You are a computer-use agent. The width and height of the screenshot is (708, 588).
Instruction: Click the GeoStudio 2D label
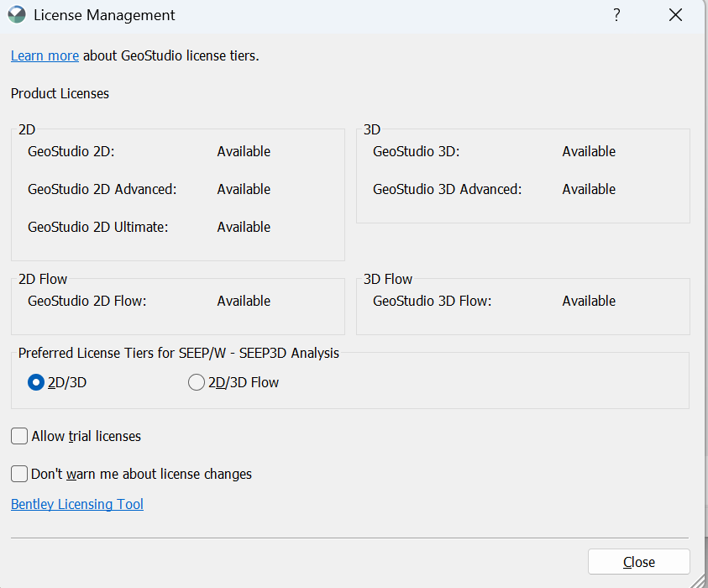tap(71, 151)
